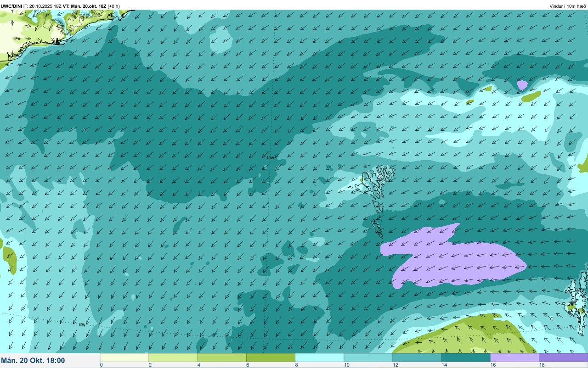The width and height of the screenshot is (588, 368).
Task: Click the 12–14 teal legend swatch
Action: tap(417, 357)
